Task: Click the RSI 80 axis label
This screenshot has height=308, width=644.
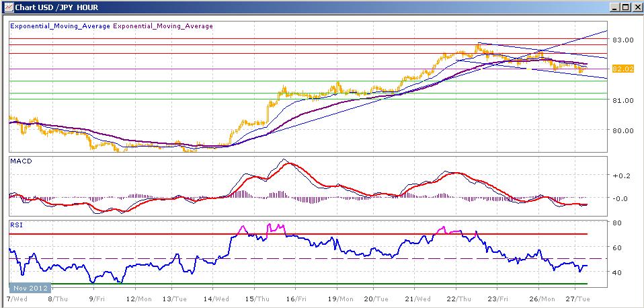Action: [x=617, y=223]
